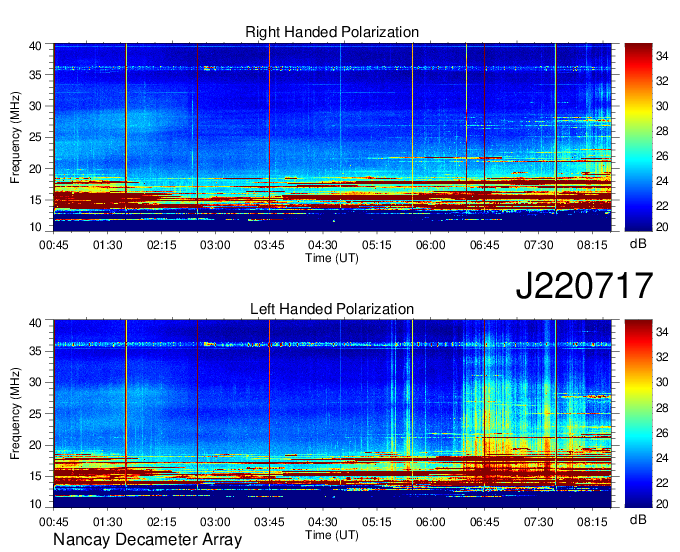Click the 30 MHz tick of Left Handed plot
The image size is (680, 552).
[36, 382]
